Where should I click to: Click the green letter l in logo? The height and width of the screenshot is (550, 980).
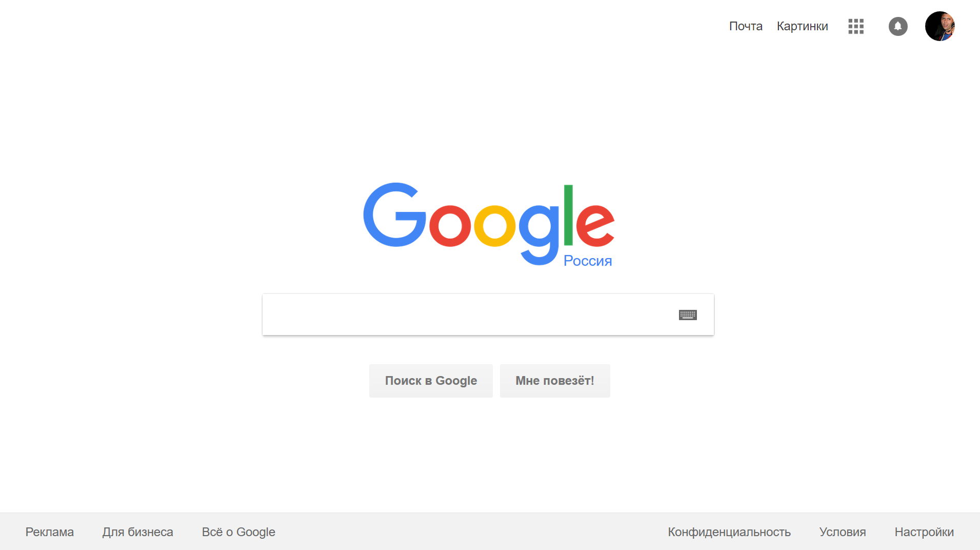(x=568, y=215)
